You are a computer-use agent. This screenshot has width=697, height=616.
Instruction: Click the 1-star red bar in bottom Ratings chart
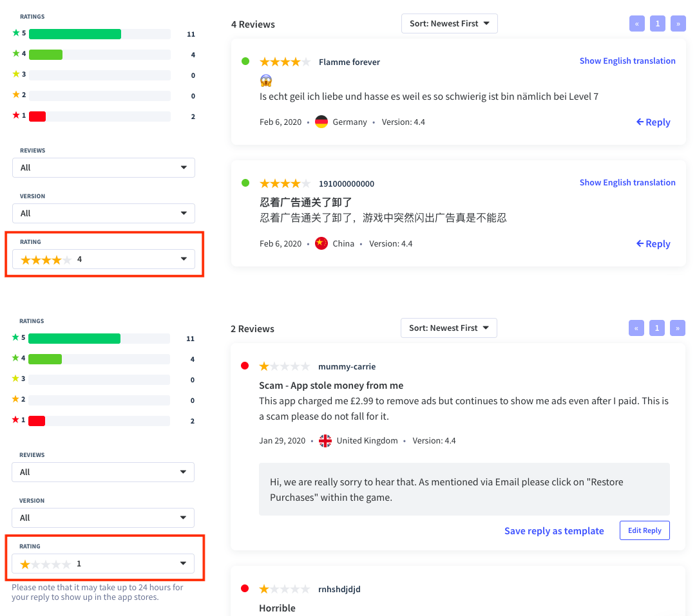point(37,420)
